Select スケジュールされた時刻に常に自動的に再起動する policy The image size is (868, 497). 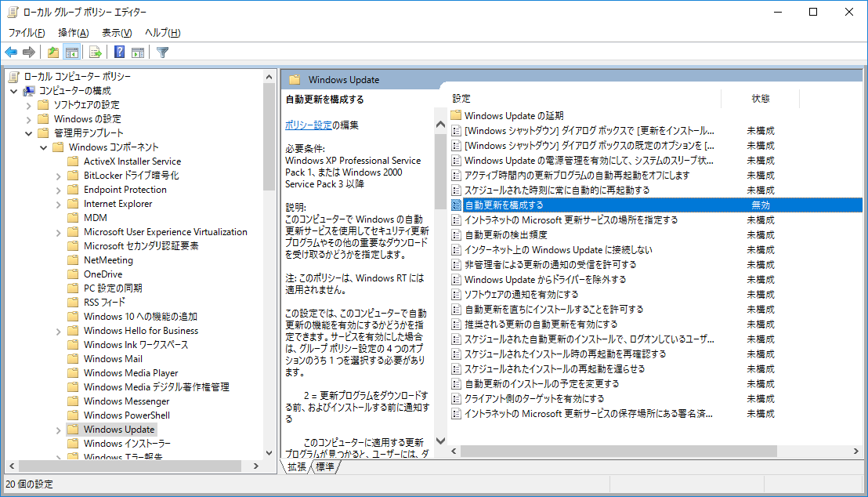[557, 190]
